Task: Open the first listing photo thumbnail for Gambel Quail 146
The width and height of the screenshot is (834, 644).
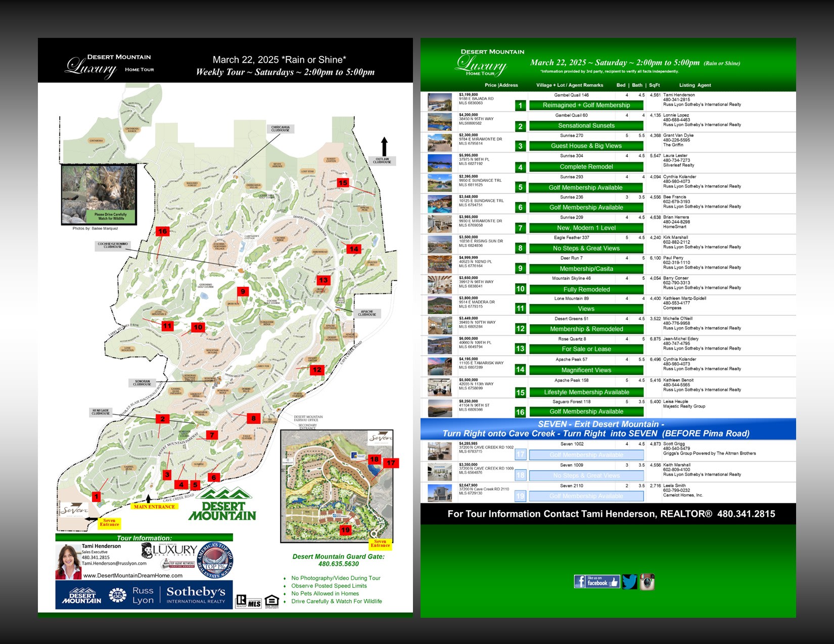Action: pyautogui.click(x=440, y=102)
